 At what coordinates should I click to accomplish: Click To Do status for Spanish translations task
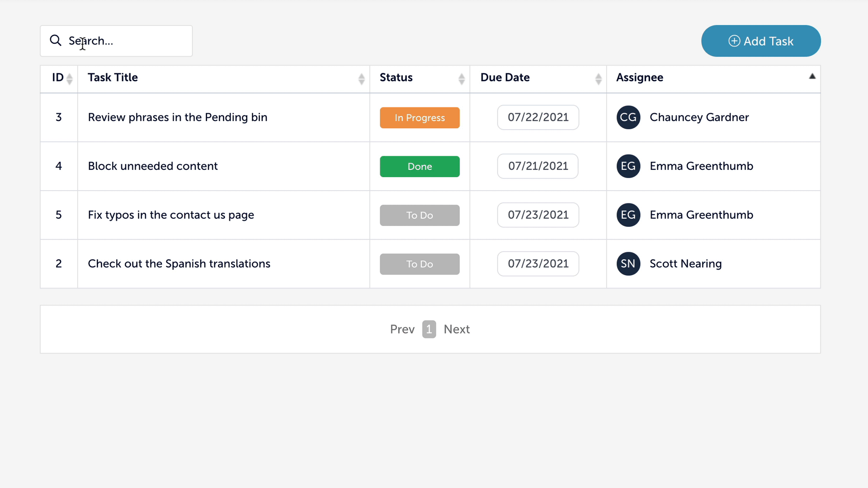pos(420,264)
